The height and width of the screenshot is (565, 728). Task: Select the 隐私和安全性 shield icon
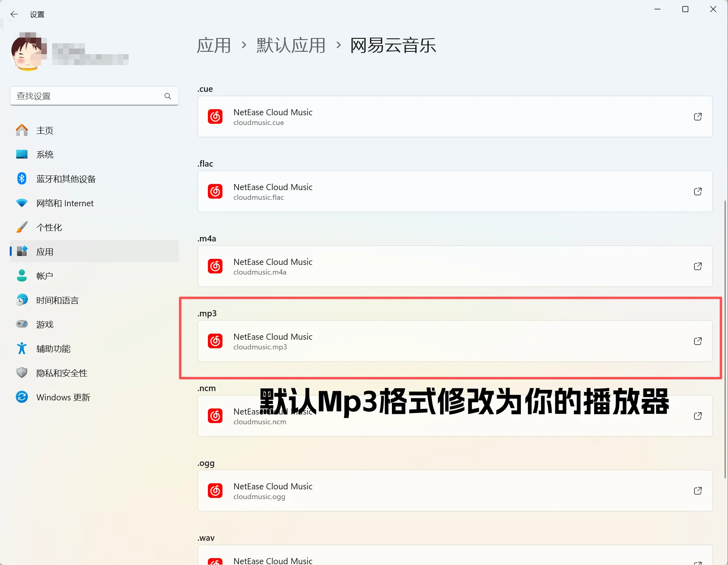point(22,373)
